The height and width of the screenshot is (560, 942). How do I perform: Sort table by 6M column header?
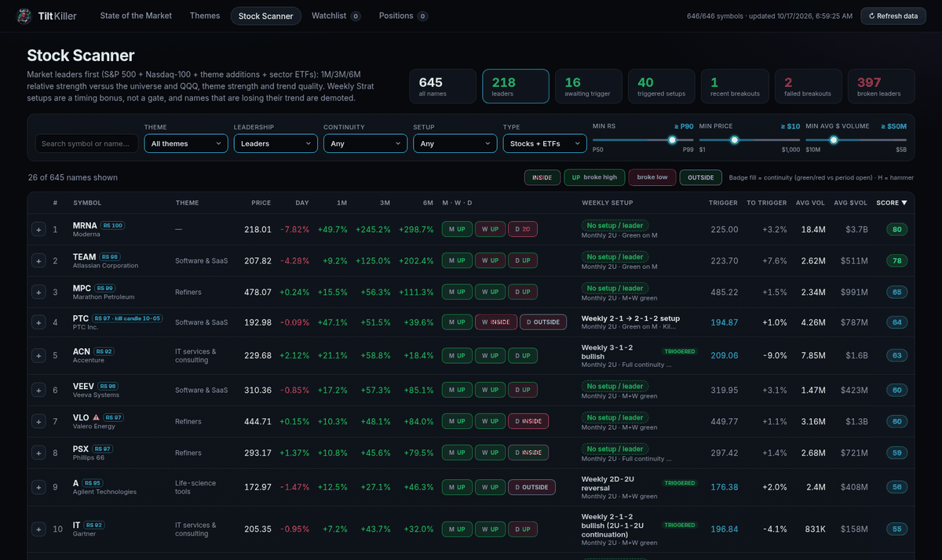pos(427,203)
